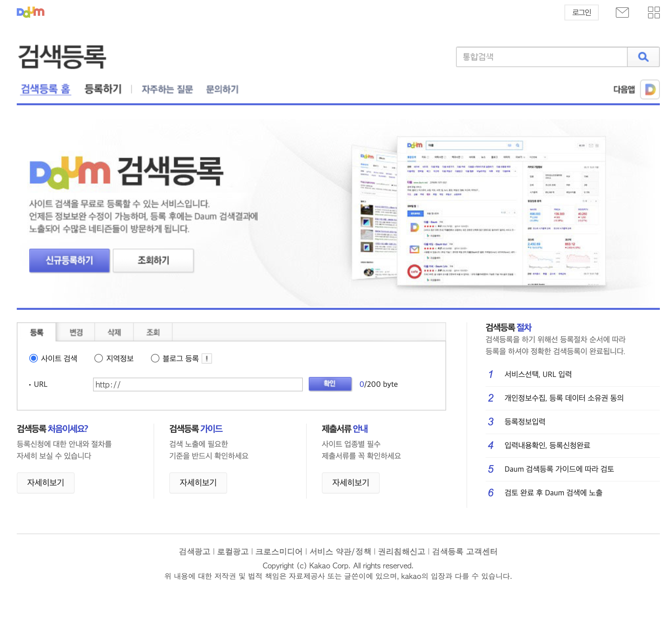Open the 자주하는 질문 menu
Image resolution: width=672 pixels, height=621 pixels.
point(167,89)
